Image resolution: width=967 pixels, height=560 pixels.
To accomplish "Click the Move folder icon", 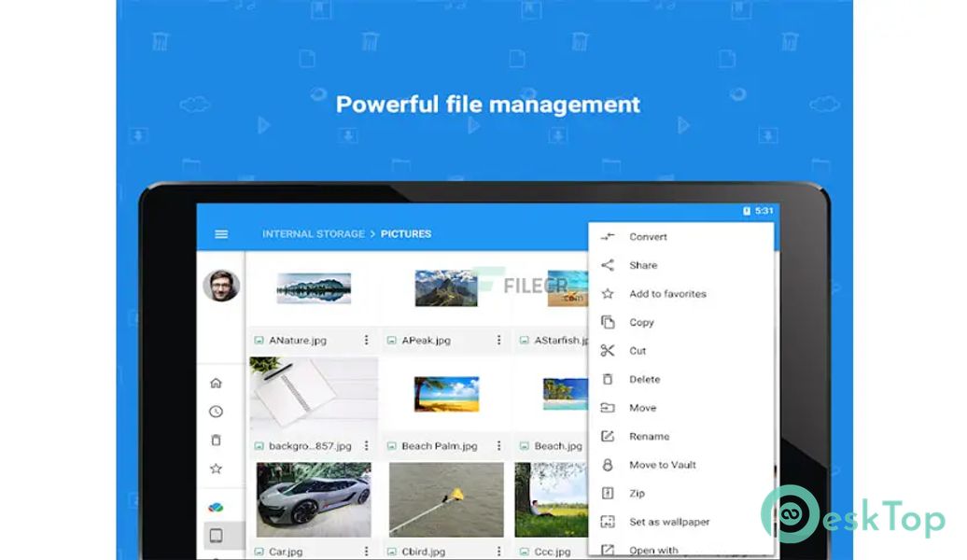I will pyautogui.click(x=608, y=408).
